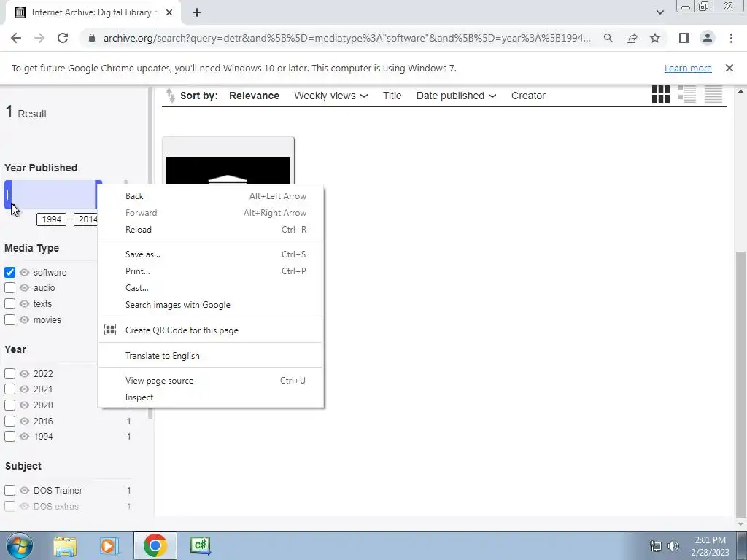Open File Explorer from the taskbar
The image size is (747, 560).
point(65,545)
